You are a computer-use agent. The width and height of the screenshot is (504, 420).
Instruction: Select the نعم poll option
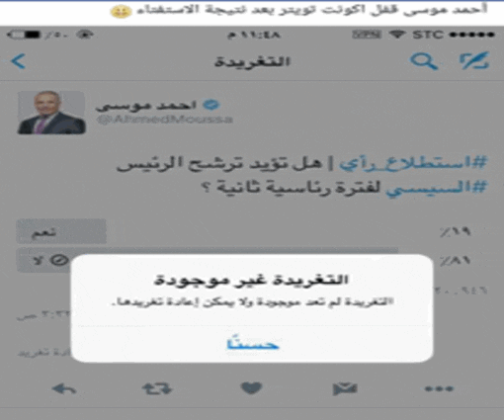coord(61,231)
